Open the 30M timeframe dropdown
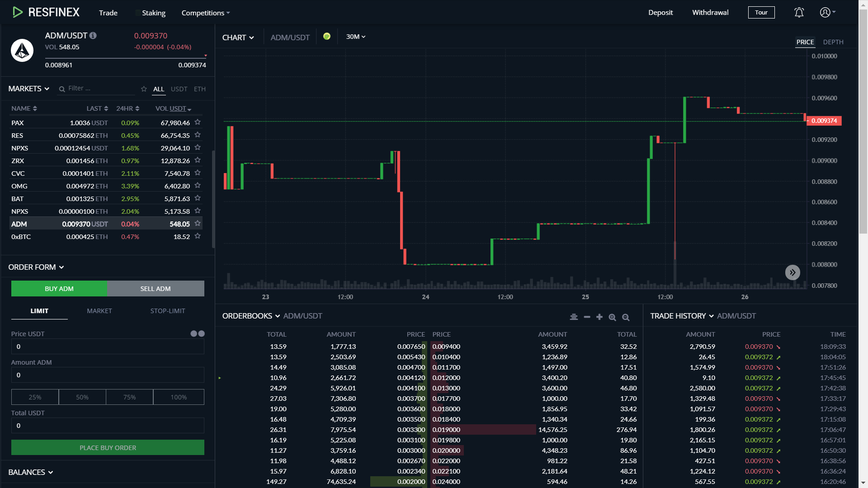Image resolution: width=868 pixels, height=488 pixels. 356,37
